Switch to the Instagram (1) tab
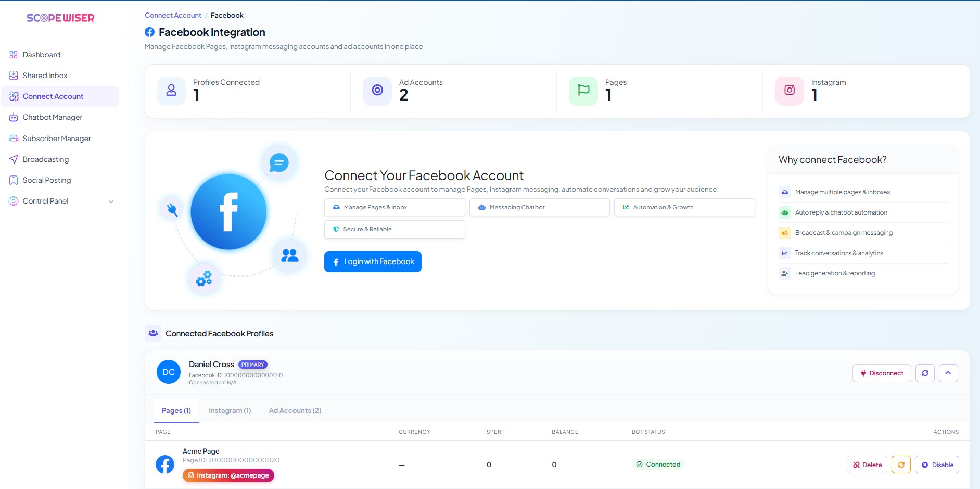The width and height of the screenshot is (980, 489). coord(230,410)
